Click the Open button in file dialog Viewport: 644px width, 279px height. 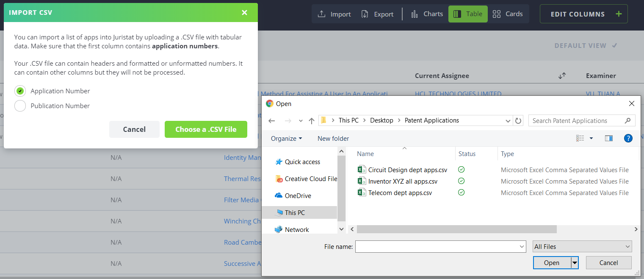[552, 263]
